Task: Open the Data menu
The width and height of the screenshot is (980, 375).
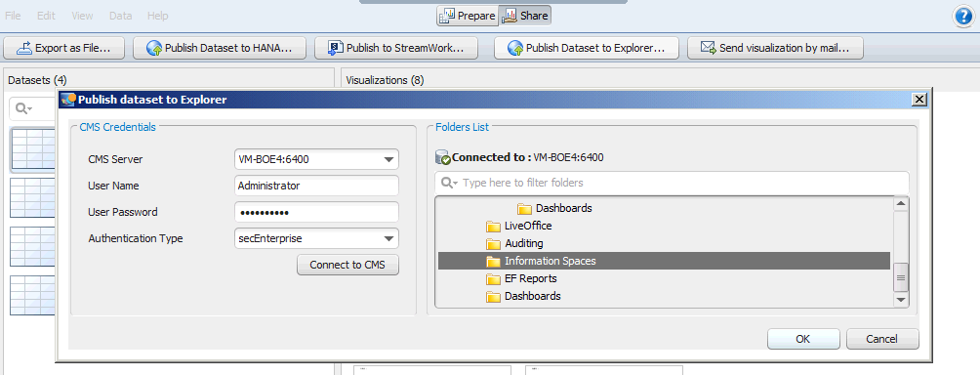Action: click(x=120, y=16)
